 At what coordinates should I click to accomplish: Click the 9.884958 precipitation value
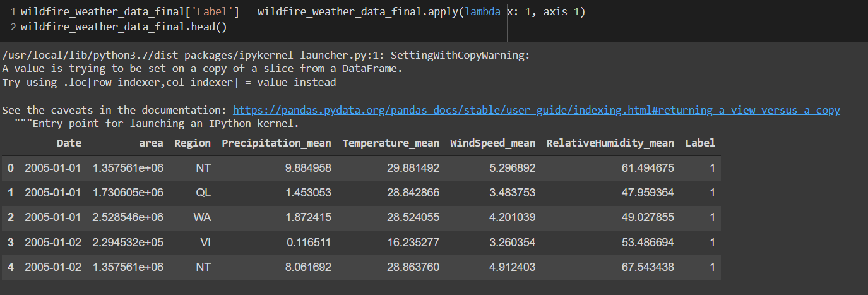click(308, 168)
